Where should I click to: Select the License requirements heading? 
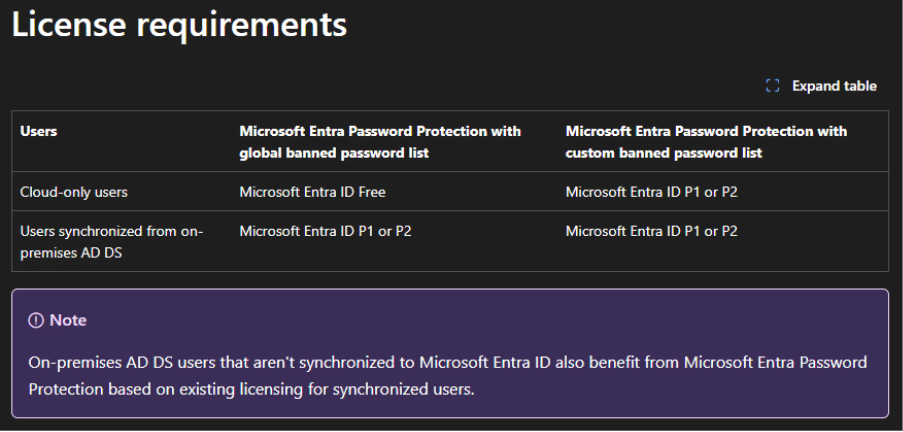pos(179,24)
